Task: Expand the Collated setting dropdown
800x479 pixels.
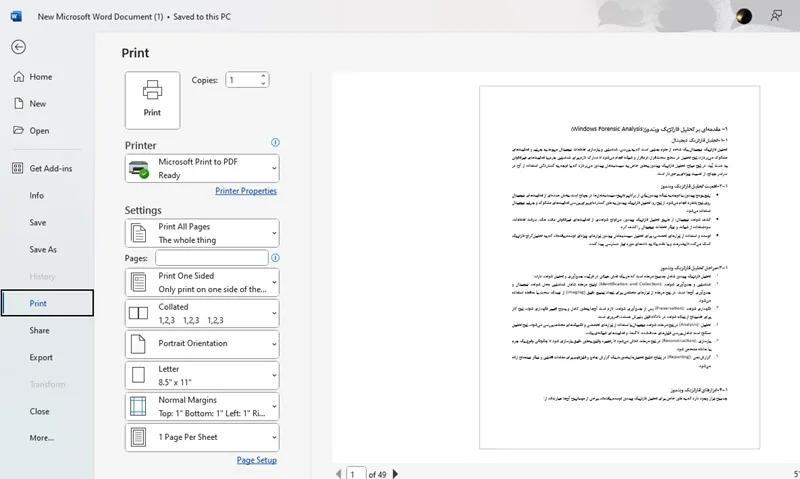Action: tap(202, 313)
